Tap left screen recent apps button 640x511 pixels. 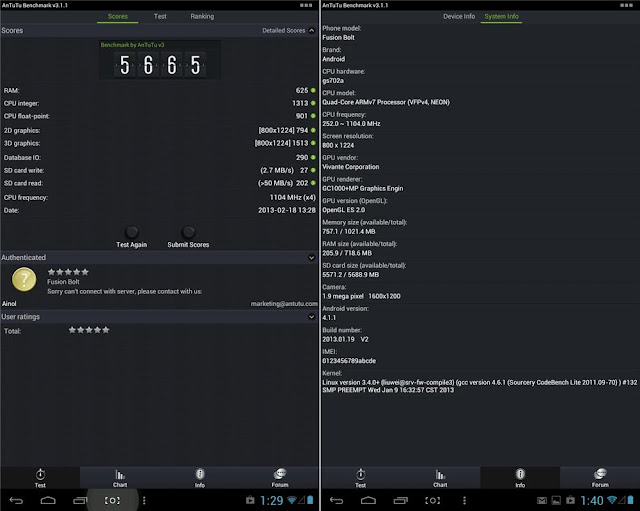pyautogui.click(x=80, y=500)
